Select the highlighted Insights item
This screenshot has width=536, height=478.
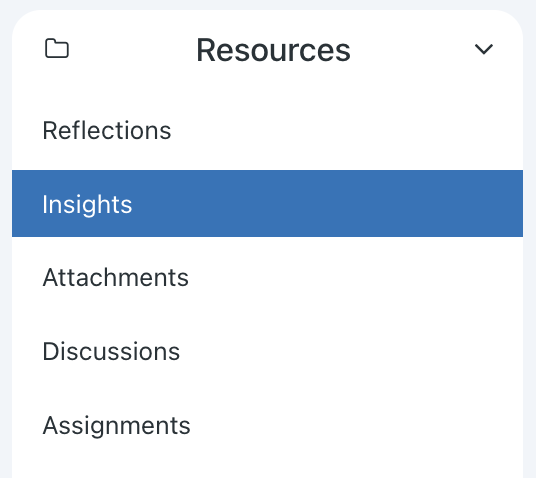pos(267,203)
